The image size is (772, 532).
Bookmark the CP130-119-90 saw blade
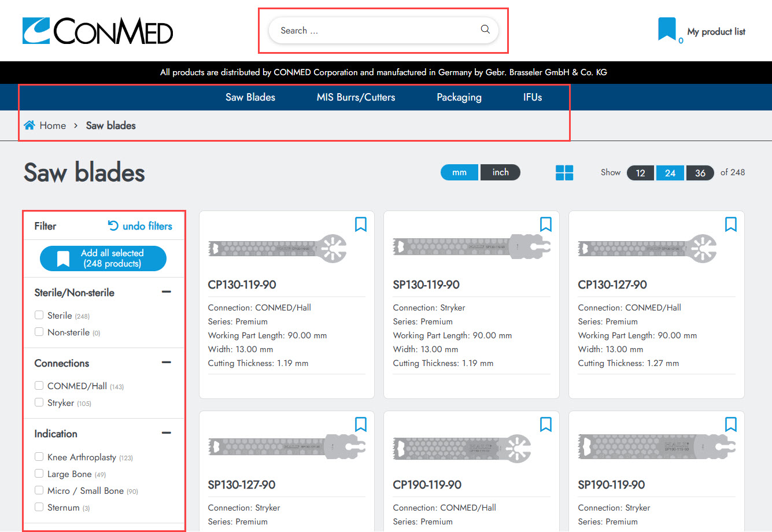[x=360, y=224]
